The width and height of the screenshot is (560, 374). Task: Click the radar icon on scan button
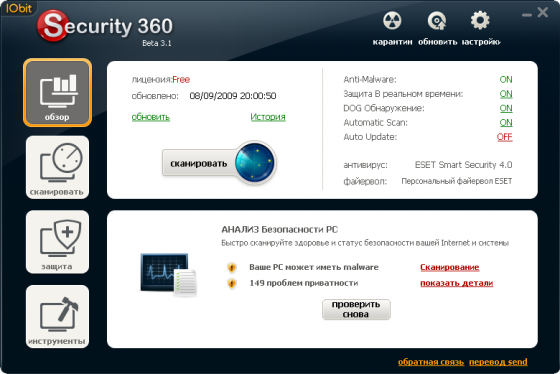[255, 163]
